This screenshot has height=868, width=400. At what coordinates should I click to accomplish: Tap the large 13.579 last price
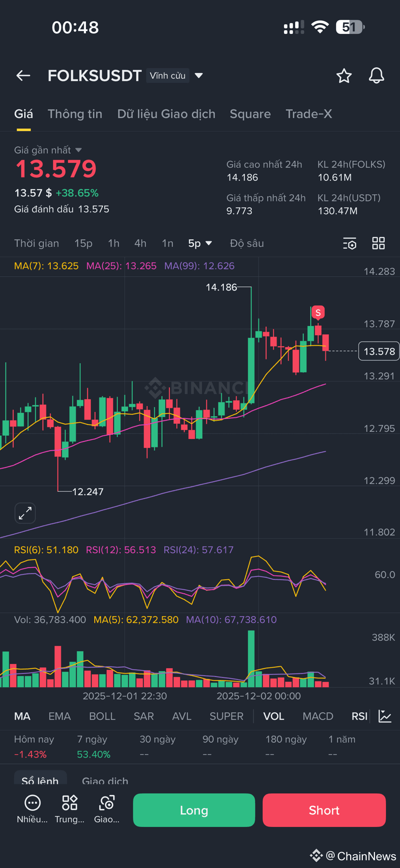(x=56, y=169)
